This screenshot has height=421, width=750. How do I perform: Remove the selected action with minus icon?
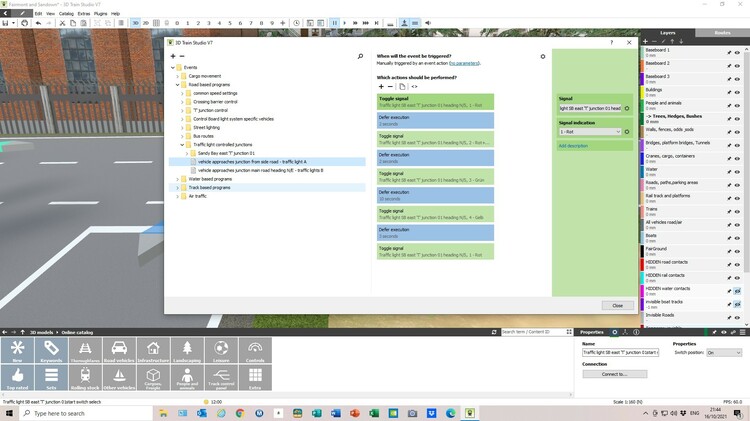coord(390,87)
